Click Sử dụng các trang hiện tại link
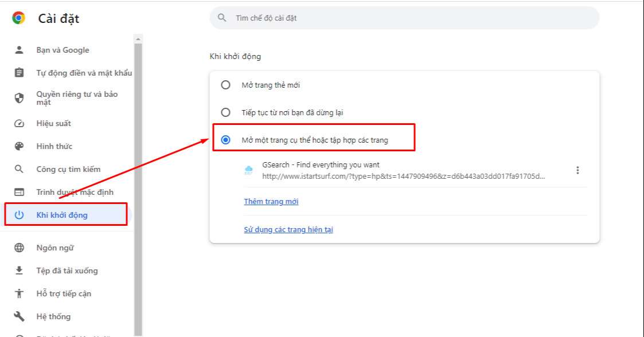Image resolution: width=644 pixels, height=337 pixels. click(288, 229)
